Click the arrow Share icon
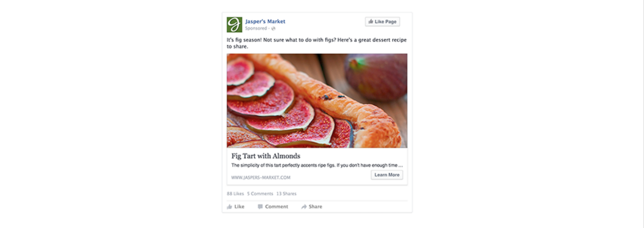 [304, 206]
